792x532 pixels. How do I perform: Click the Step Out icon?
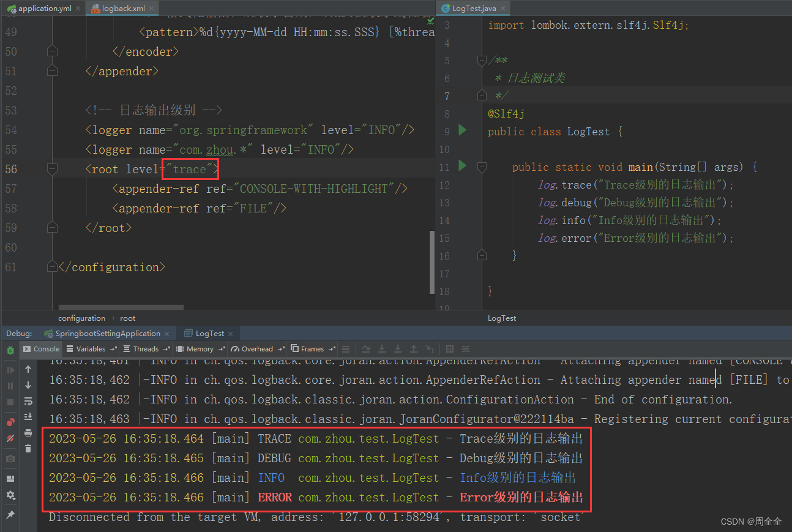click(x=414, y=349)
